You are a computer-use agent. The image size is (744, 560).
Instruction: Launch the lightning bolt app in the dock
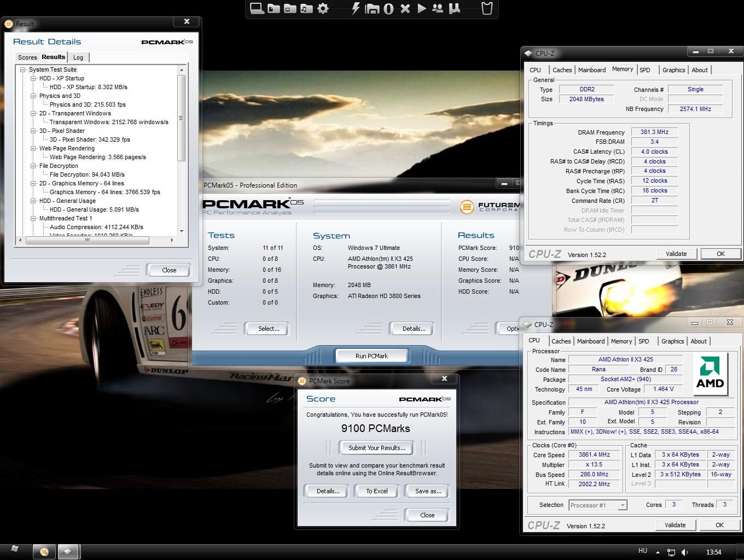pyautogui.click(x=356, y=9)
